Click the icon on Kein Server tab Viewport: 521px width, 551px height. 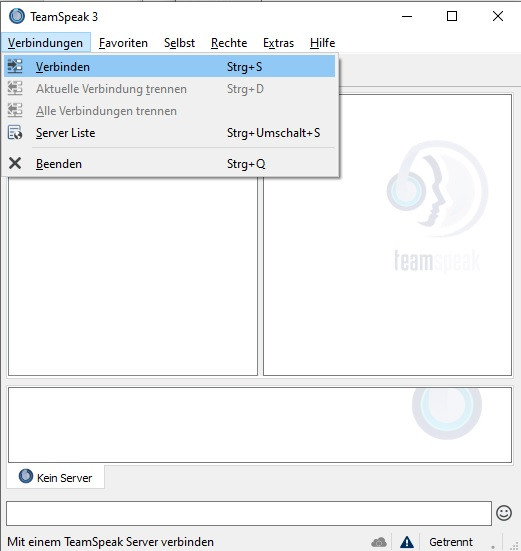pos(26,477)
